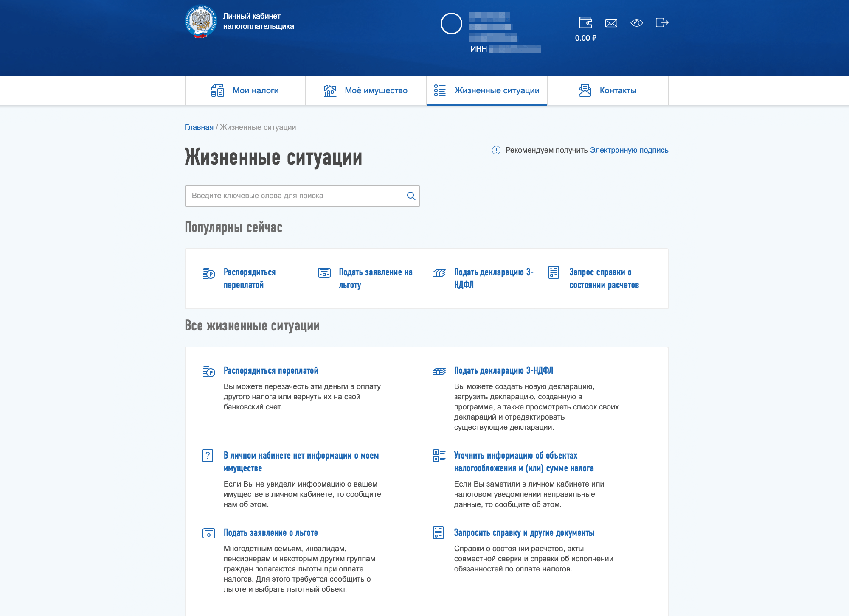The image size is (849, 616).
Task: Click document icon beside Запросить справку
Action: tap(439, 533)
